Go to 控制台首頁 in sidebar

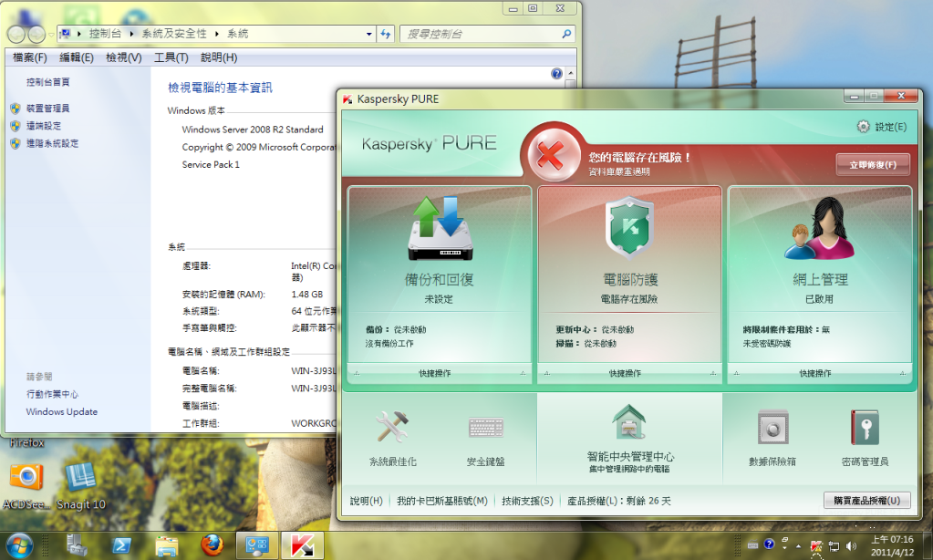[x=47, y=82]
